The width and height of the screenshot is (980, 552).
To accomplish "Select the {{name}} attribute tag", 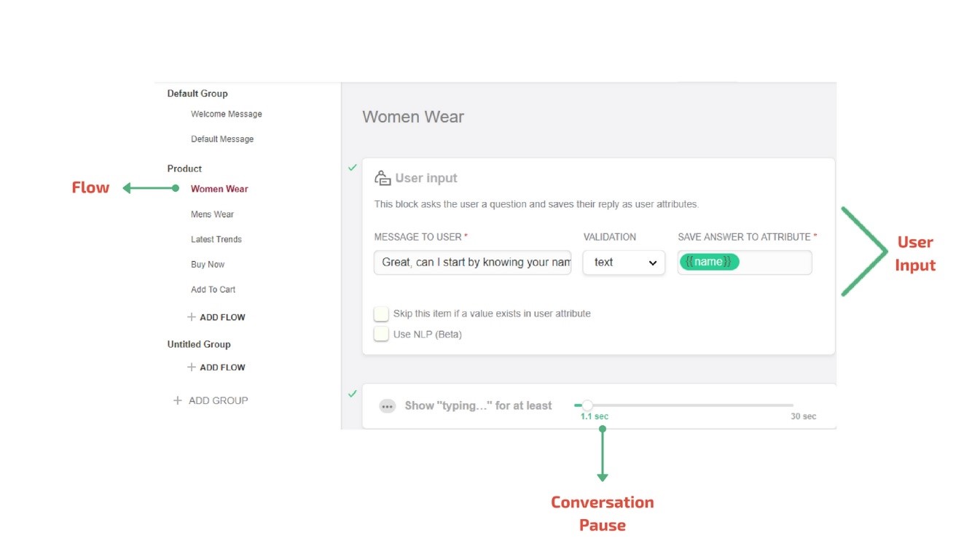I will click(x=709, y=262).
